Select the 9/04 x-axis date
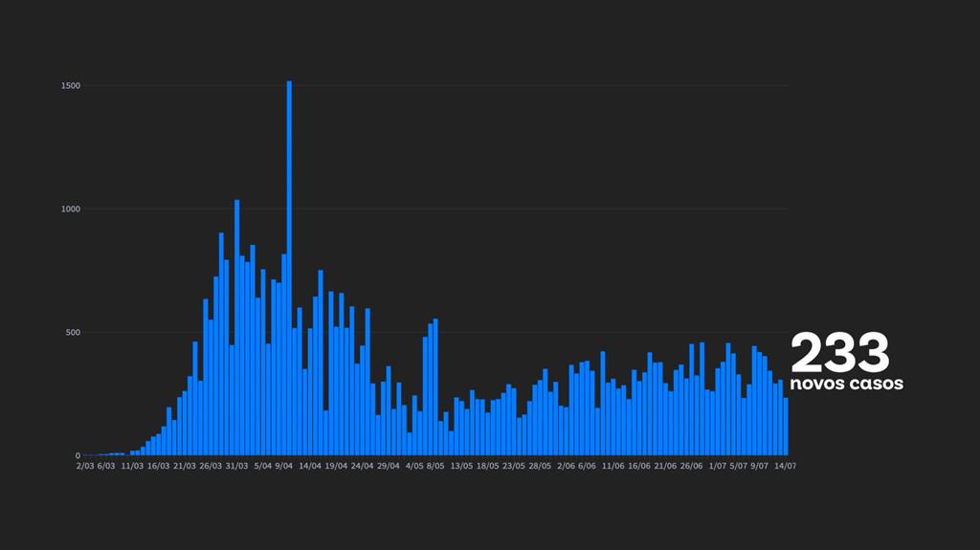Viewport: 980px width, 550px height. pyautogui.click(x=283, y=467)
